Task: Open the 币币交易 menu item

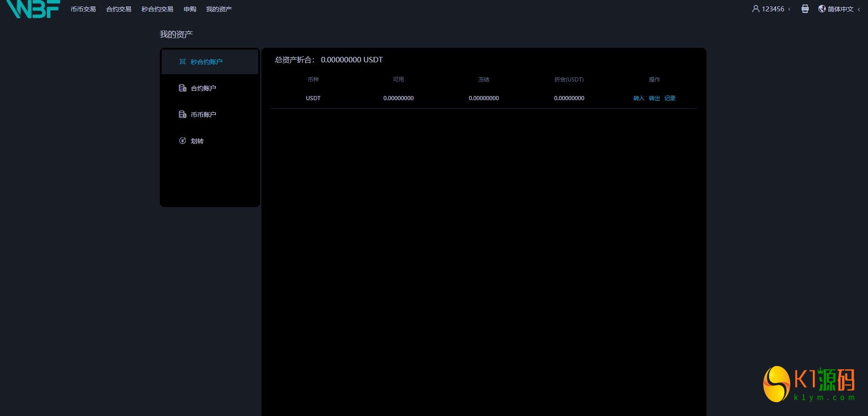Action: pos(83,9)
